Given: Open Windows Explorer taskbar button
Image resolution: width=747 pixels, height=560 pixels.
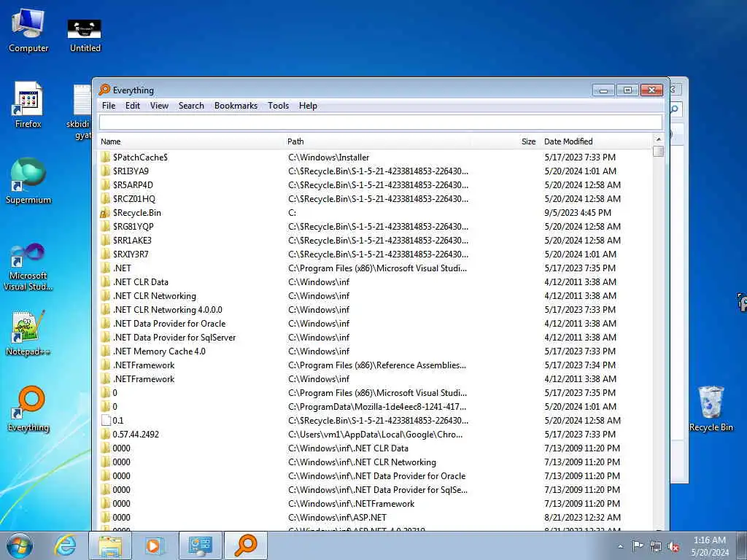Looking at the screenshot, I should pyautogui.click(x=110, y=545).
